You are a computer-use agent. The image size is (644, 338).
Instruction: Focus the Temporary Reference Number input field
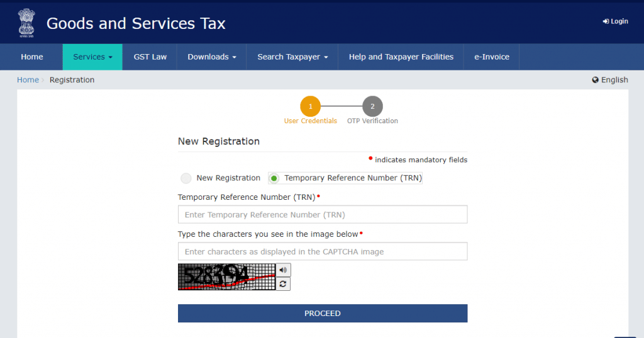pos(323,214)
